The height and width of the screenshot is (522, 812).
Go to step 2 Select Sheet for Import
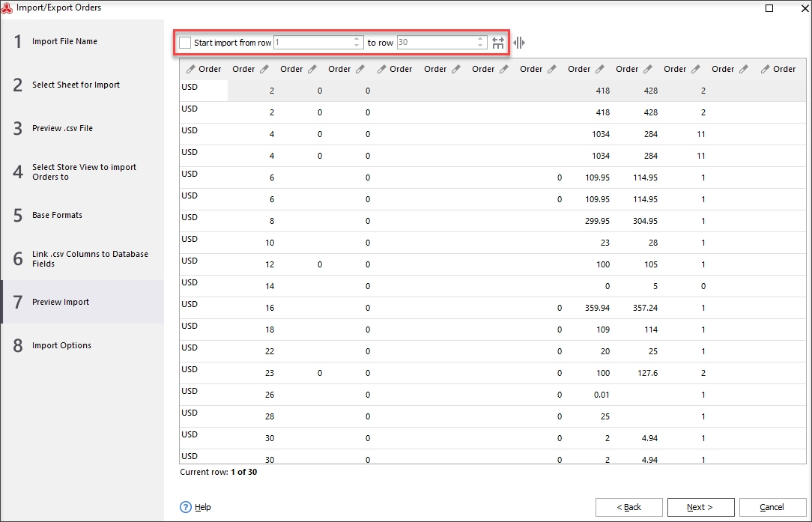(82, 85)
